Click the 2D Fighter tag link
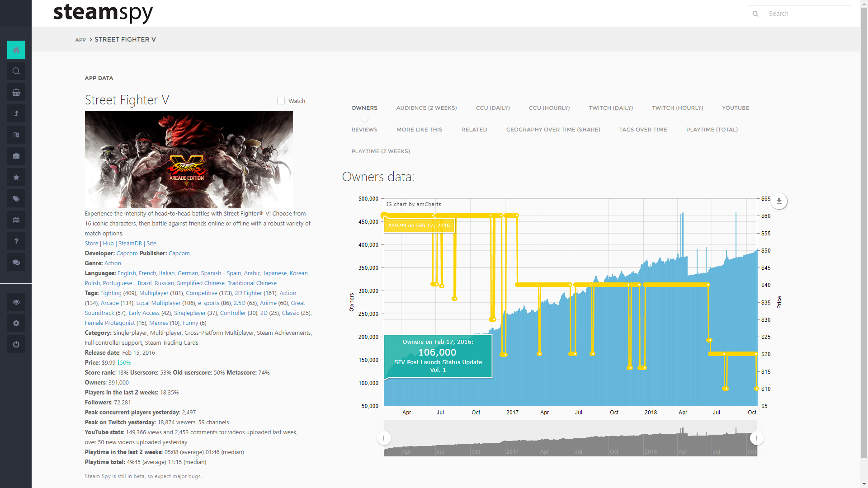868x488 pixels. tap(248, 293)
